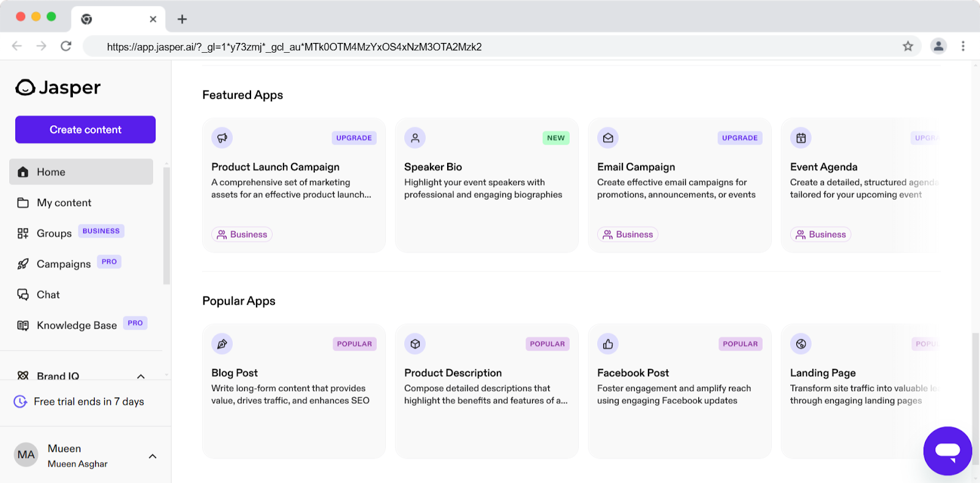Click the PRO badge next to Campaigns
This screenshot has height=483, width=980.
[x=109, y=262]
